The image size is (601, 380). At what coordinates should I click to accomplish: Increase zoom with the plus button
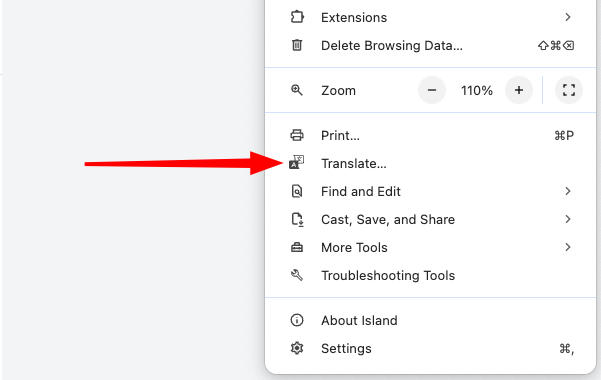point(519,90)
